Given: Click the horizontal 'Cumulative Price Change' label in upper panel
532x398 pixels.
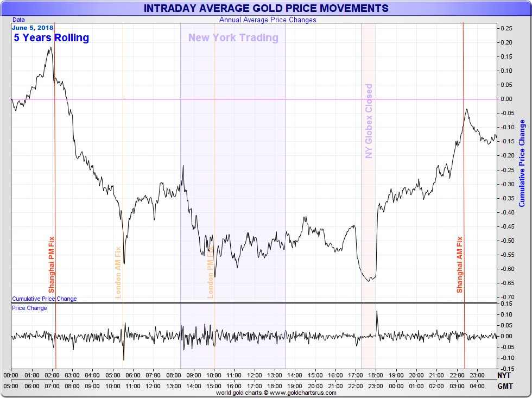Looking at the screenshot, I should [x=45, y=299].
